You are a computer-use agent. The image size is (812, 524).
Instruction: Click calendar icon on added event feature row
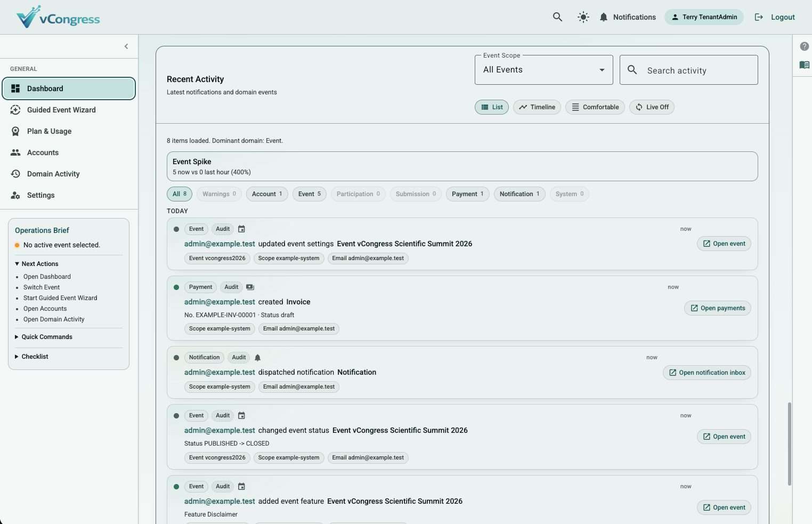coord(241,487)
